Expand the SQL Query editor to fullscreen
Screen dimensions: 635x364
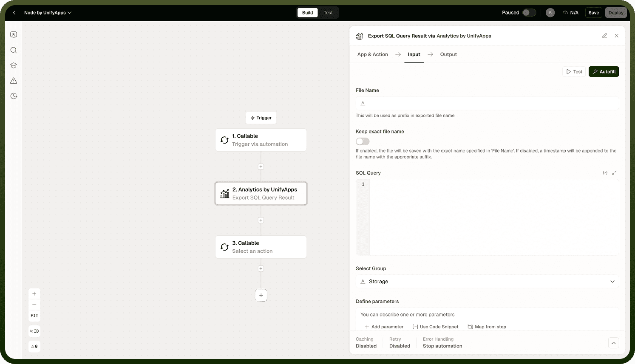click(614, 173)
